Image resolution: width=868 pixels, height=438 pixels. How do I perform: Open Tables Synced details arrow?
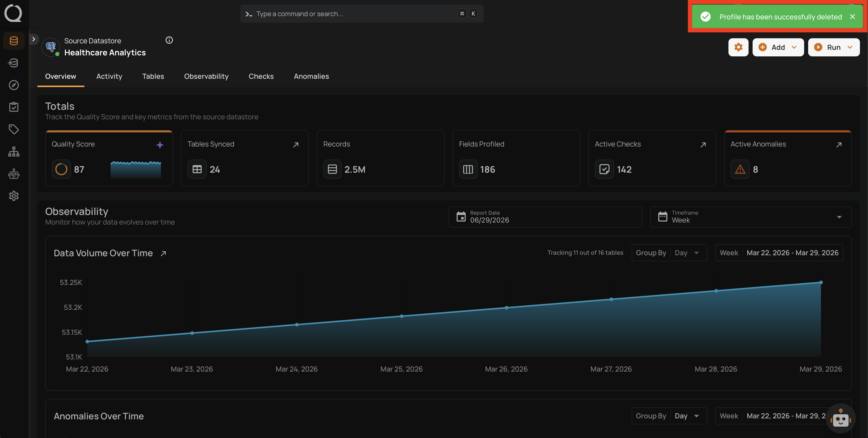[x=296, y=145]
